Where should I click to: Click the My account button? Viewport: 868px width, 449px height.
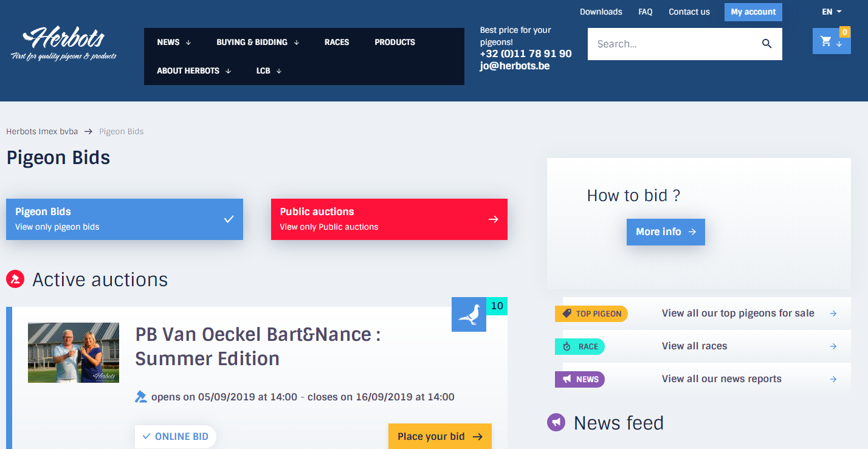click(753, 12)
